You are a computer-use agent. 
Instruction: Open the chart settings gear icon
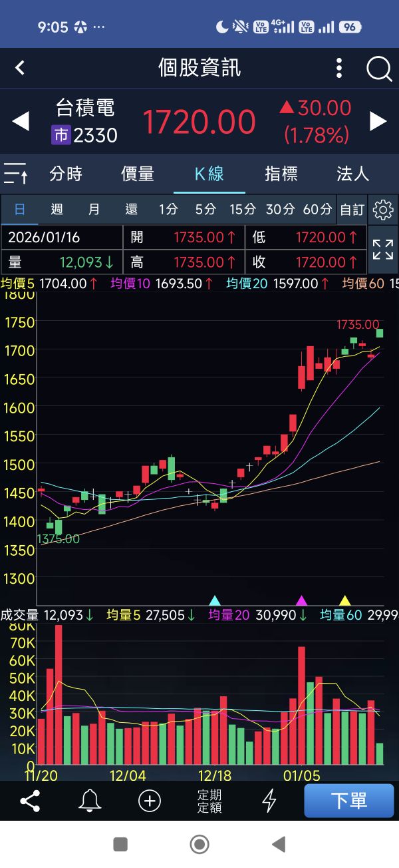tap(383, 210)
